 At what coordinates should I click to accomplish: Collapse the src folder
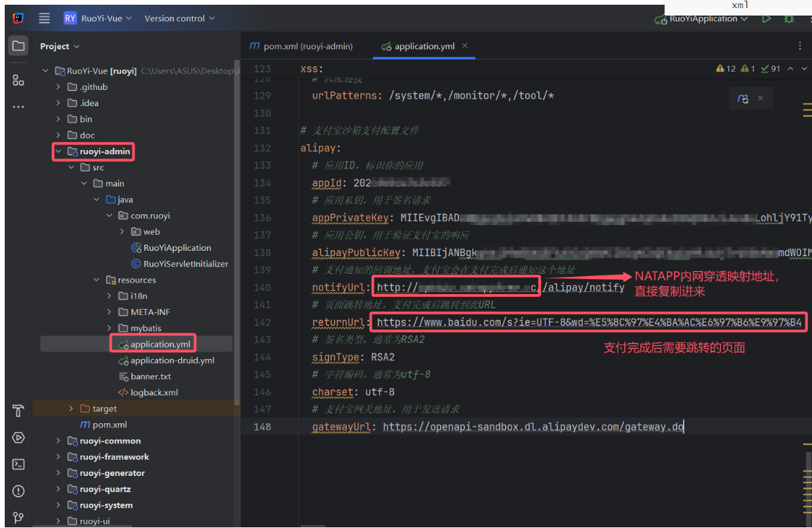(x=72, y=168)
